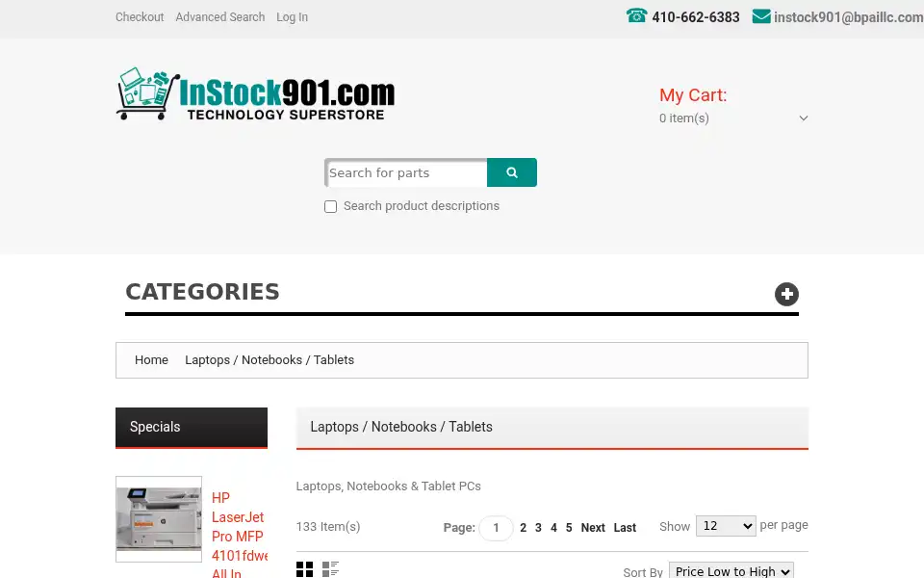
Task: Click Laptops / Notebooks / Tablets breadcrumb
Action: (x=269, y=359)
